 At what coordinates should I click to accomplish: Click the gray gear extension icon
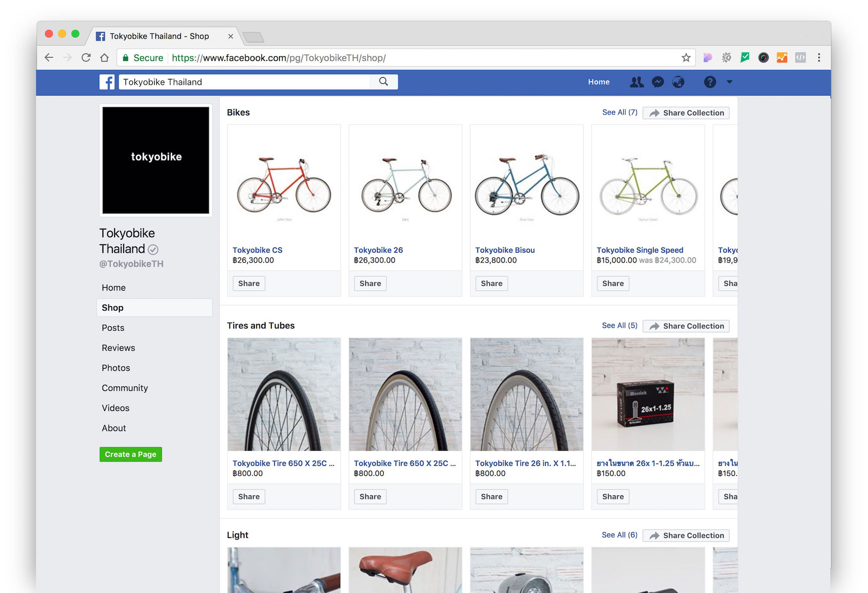(x=727, y=58)
